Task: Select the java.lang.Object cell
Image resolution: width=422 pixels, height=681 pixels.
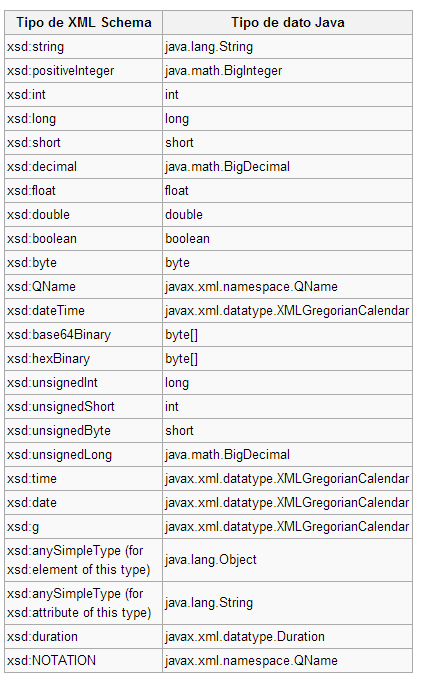Action: click(x=287, y=560)
